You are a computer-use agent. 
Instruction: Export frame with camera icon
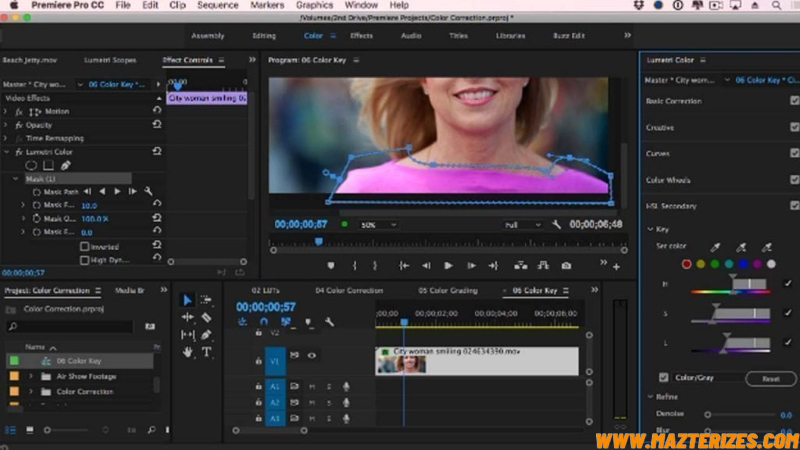click(566, 266)
